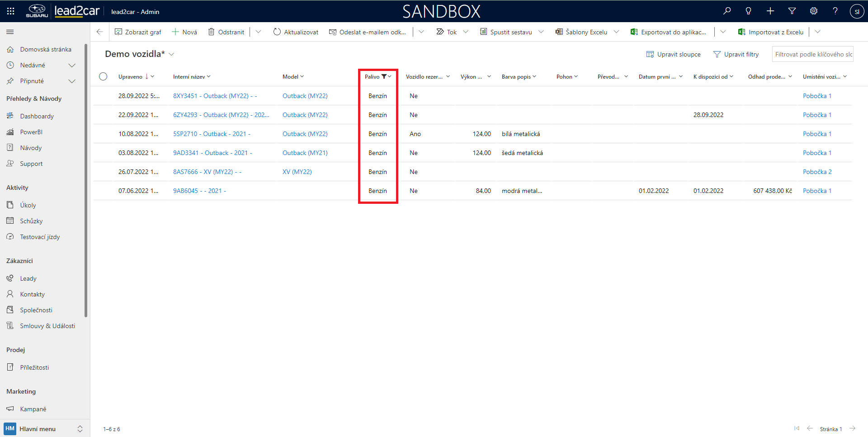Open record 8XY3451 - Outback (MY22)
Viewport: 868px width, 437px height.
pyautogui.click(x=211, y=96)
